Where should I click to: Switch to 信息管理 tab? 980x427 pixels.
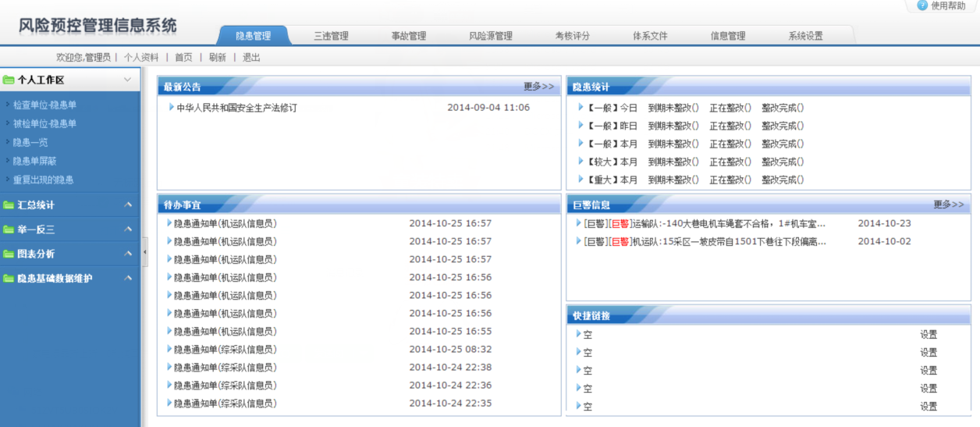728,36
